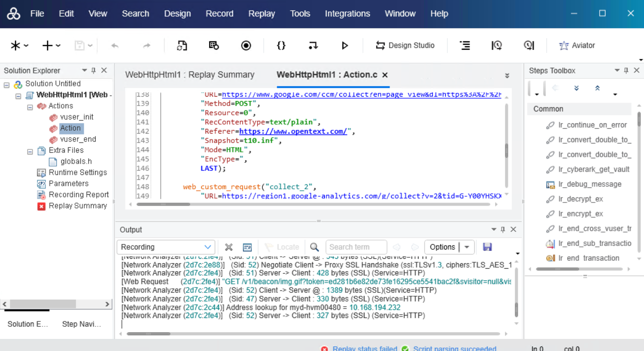
Task: Click the Record circle button in toolbar
Action: click(246, 45)
